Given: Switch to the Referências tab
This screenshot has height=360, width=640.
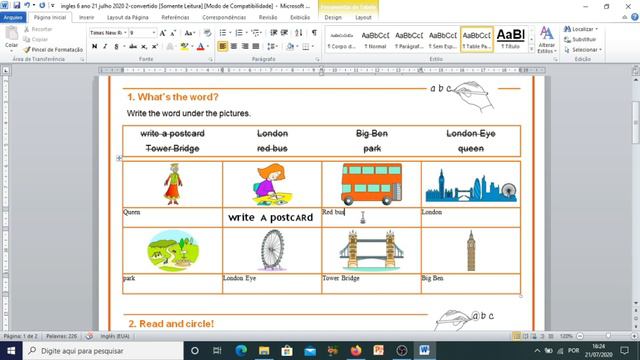Looking at the screenshot, I should (175, 18).
